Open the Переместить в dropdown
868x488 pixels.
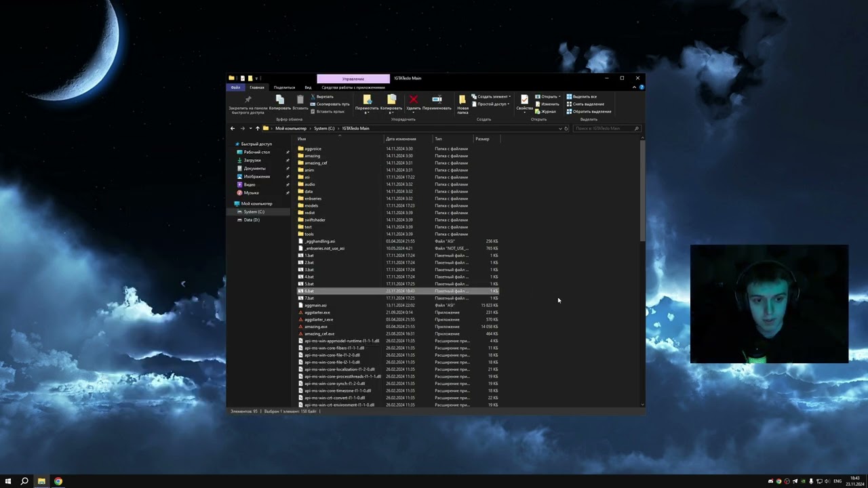(367, 104)
